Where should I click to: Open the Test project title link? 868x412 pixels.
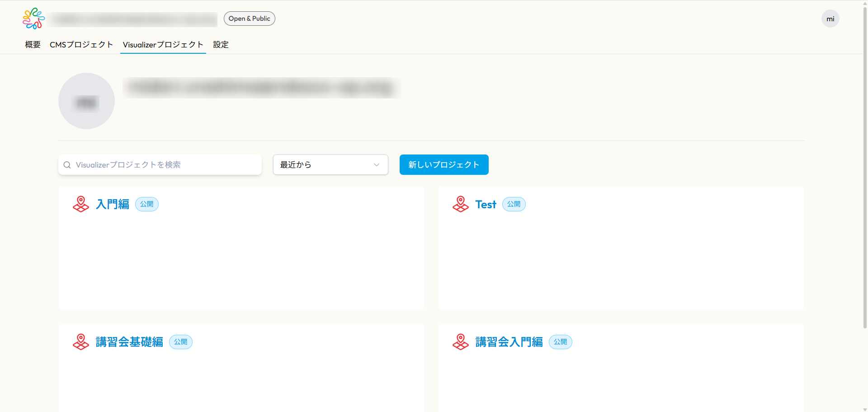[486, 205]
